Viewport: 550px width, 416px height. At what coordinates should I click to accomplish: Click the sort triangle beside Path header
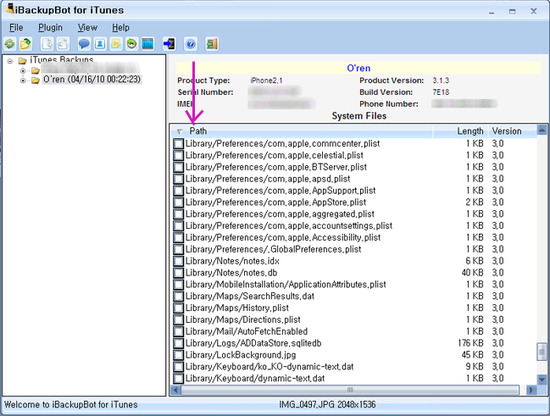coord(180,132)
